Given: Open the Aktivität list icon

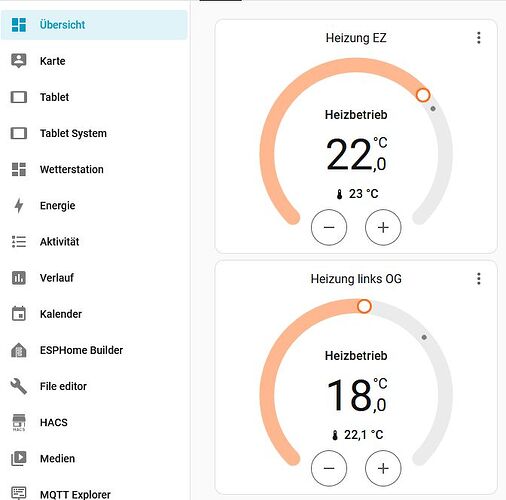Looking at the screenshot, I should (x=19, y=241).
